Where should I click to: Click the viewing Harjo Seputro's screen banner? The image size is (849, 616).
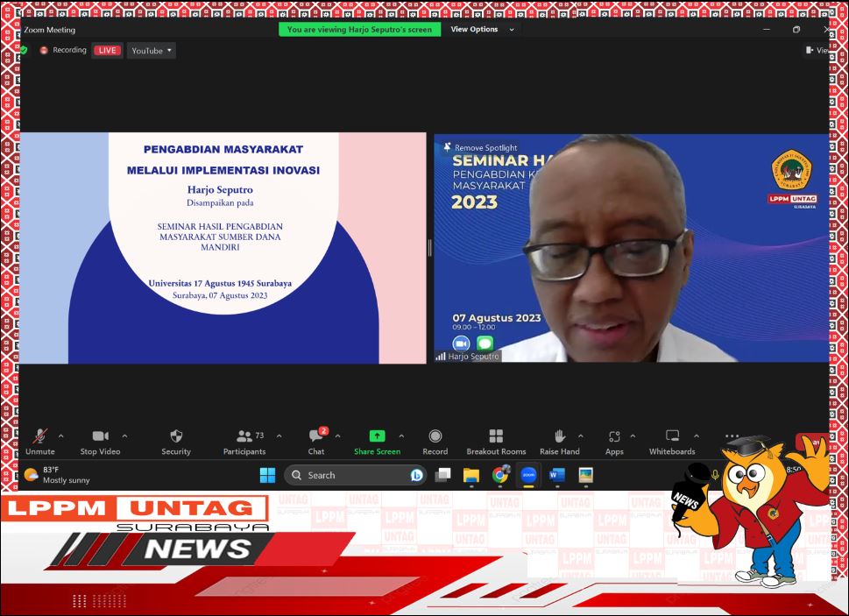359,29
